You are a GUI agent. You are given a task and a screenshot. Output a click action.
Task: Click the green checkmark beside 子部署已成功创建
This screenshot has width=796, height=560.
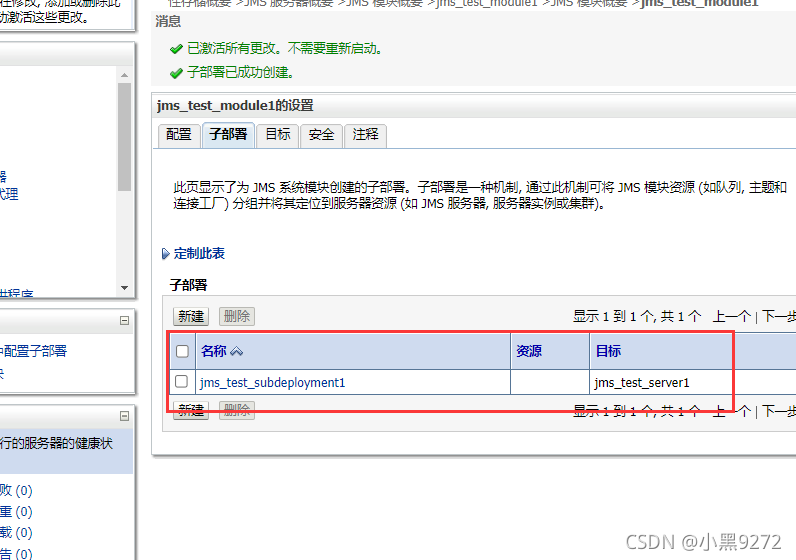(176, 73)
